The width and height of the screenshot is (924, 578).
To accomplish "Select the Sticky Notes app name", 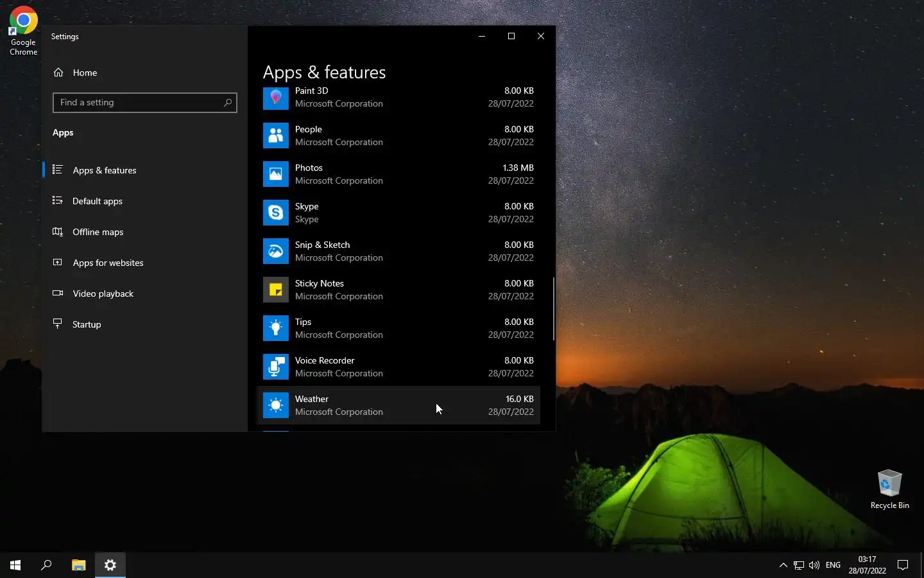I will pos(320,283).
